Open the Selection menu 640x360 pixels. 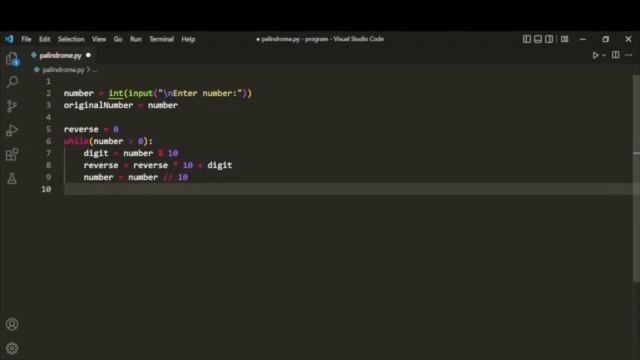click(71, 39)
